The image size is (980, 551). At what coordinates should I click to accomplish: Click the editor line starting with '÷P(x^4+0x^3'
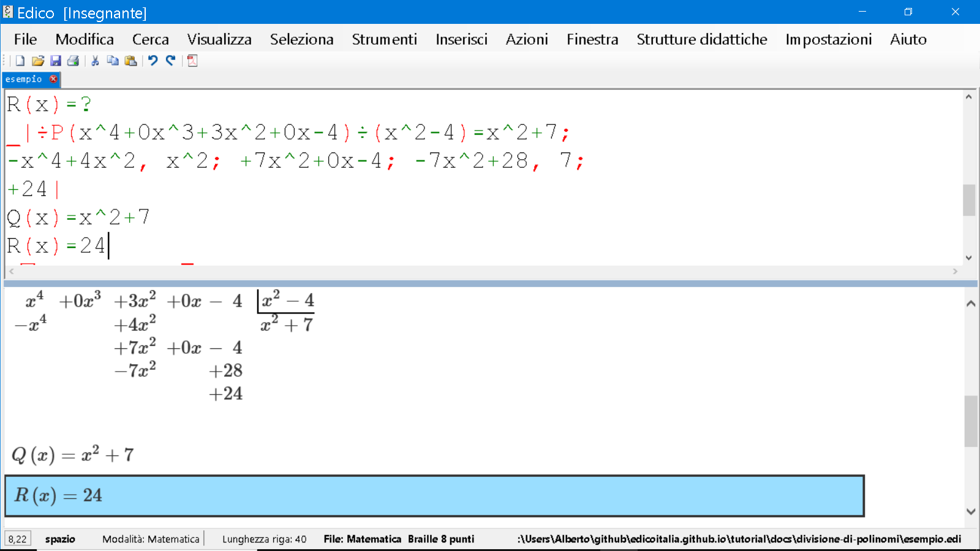click(288, 133)
